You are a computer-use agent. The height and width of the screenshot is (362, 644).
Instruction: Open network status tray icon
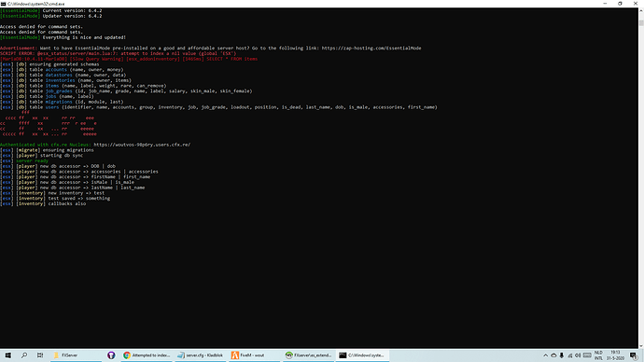point(569,355)
